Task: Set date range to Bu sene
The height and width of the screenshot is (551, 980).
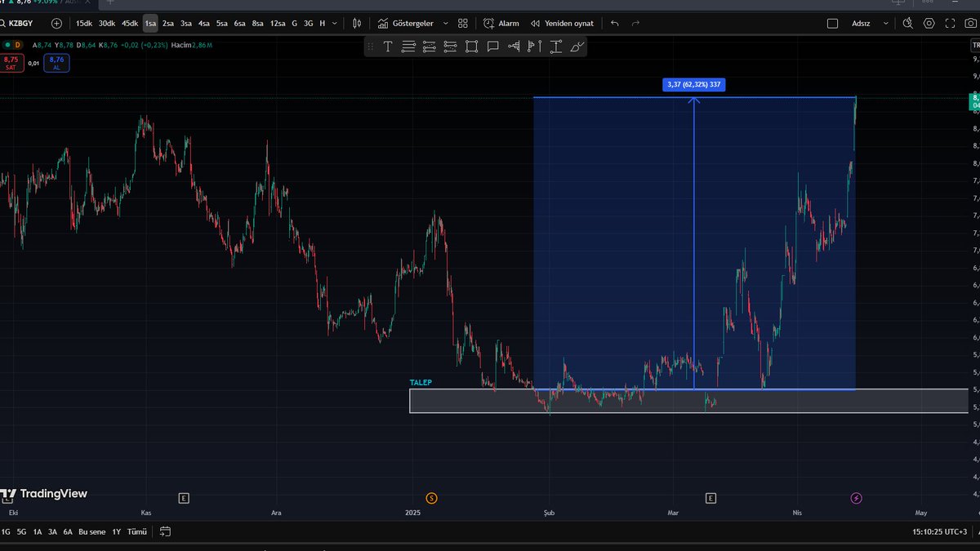Action: point(92,531)
